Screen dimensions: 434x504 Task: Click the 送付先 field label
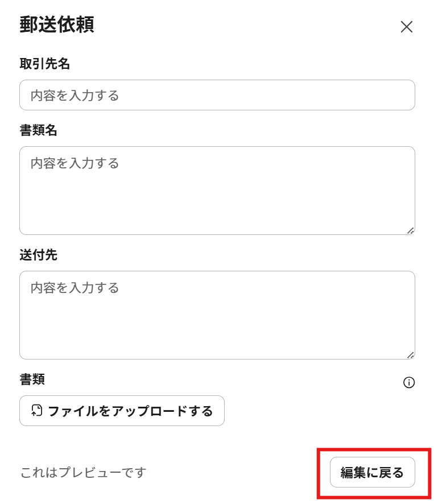pyautogui.click(x=38, y=255)
